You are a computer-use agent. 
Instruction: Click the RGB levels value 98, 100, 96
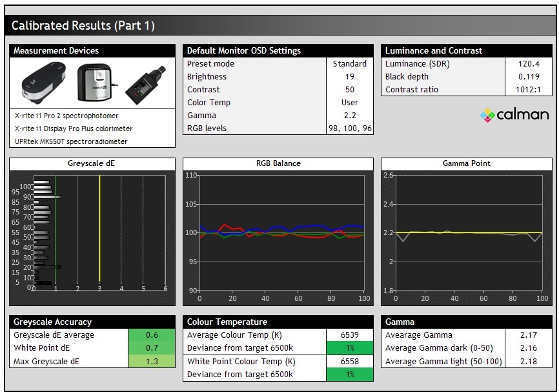pos(349,129)
